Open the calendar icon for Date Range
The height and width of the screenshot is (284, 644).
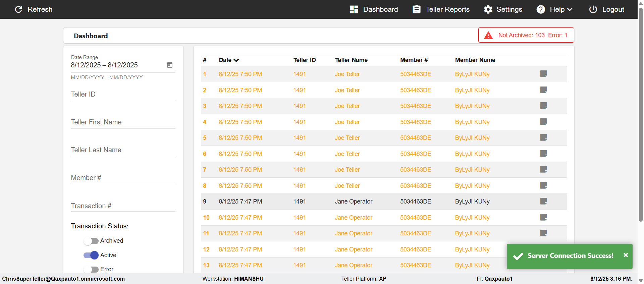coord(170,65)
